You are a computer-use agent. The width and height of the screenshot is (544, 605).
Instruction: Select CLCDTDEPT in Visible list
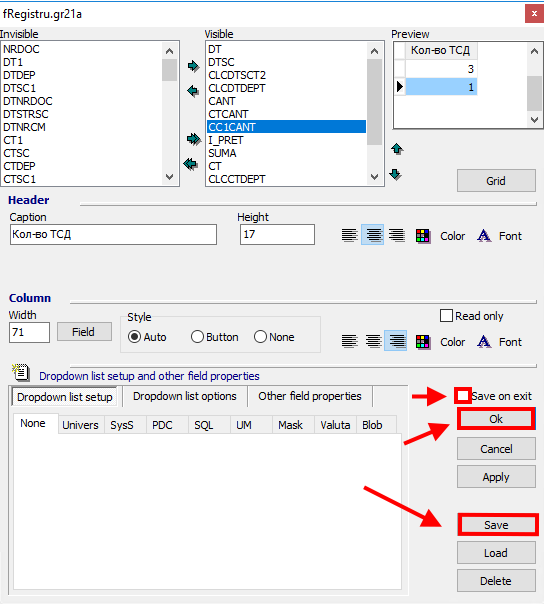pos(287,88)
